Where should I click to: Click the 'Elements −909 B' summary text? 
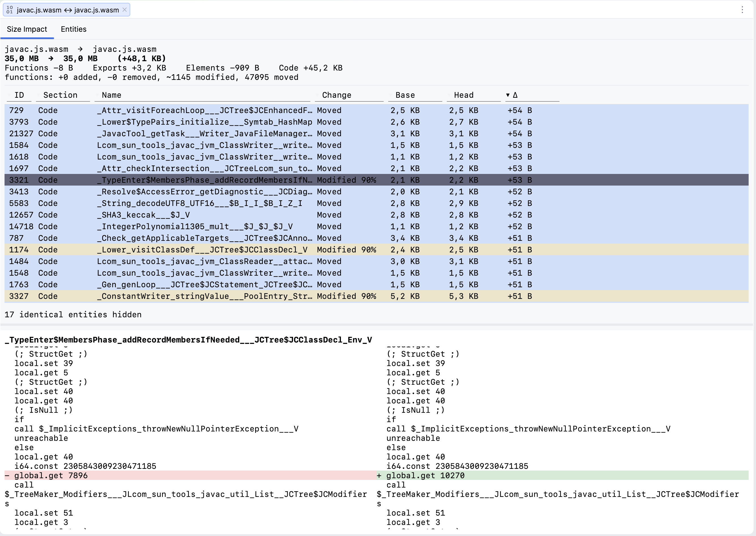pos(223,68)
